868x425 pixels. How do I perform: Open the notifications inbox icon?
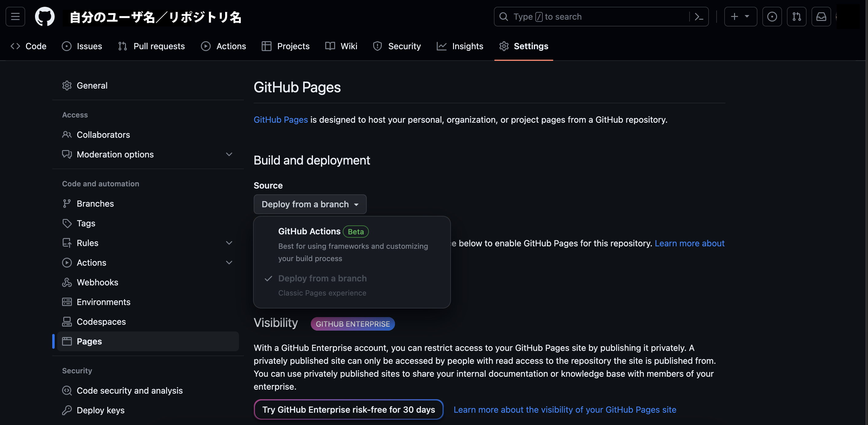(821, 17)
